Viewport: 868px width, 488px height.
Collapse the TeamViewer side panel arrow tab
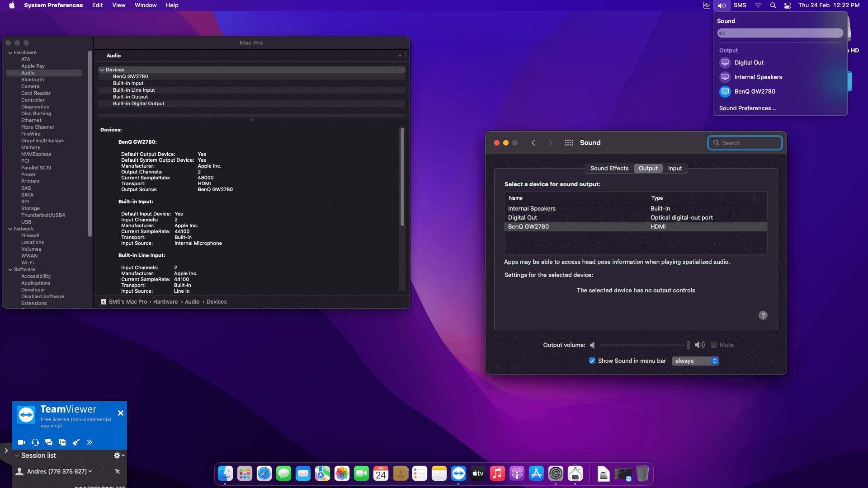pyautogui.click(x=6, y=450)
